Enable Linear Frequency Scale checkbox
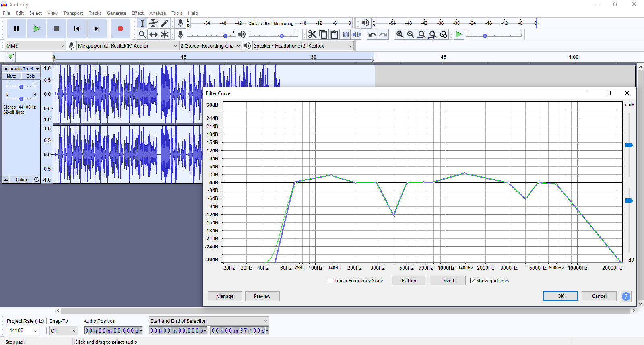This screenshot has height=345, width=644. [331, 281]
